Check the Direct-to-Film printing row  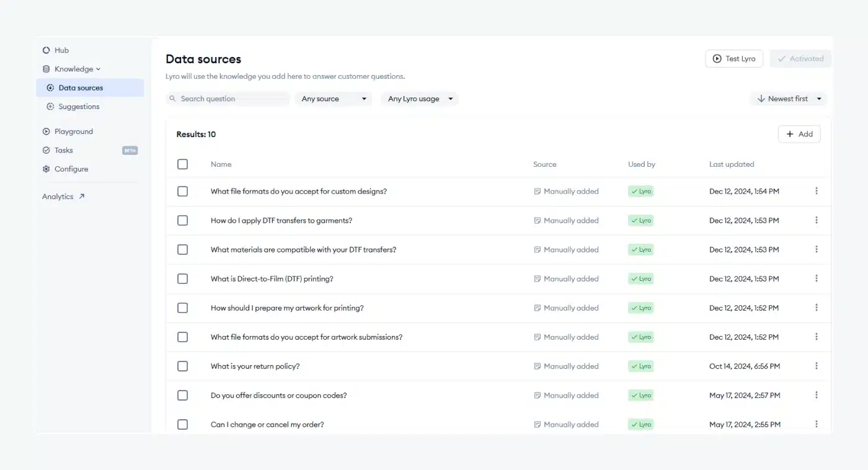pyautogui.click(x=182, y=279)
